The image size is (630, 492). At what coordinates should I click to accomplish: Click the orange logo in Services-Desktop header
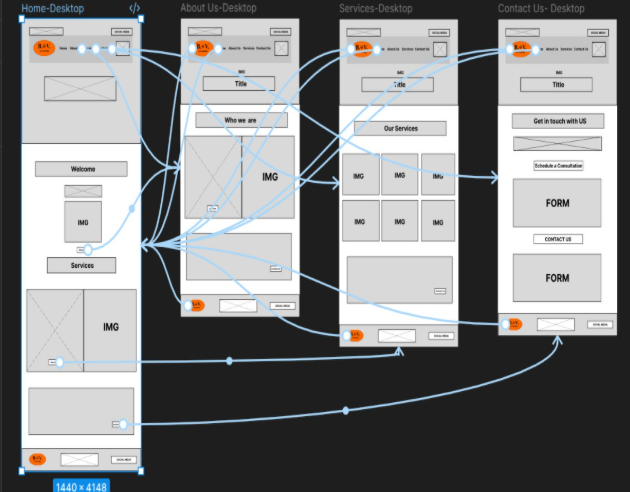[362, 49]
